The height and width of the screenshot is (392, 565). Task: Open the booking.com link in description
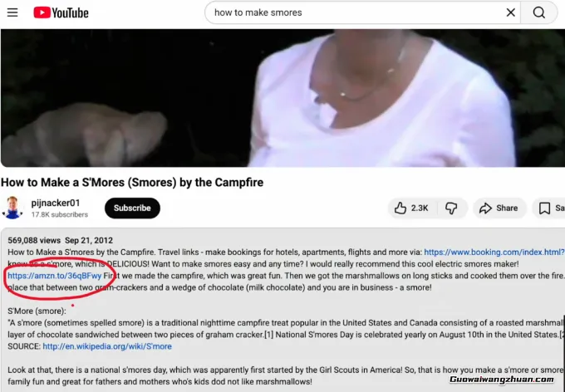click(494, 252)
